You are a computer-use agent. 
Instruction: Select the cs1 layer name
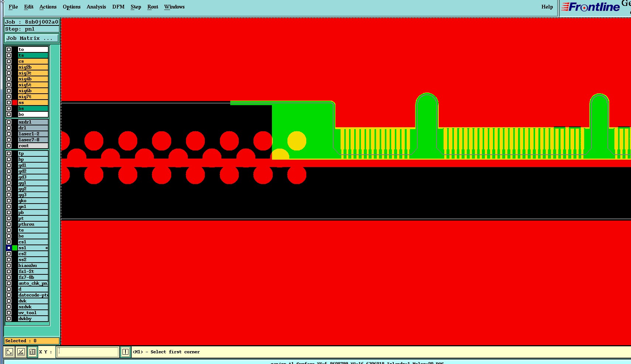[33, 242]
